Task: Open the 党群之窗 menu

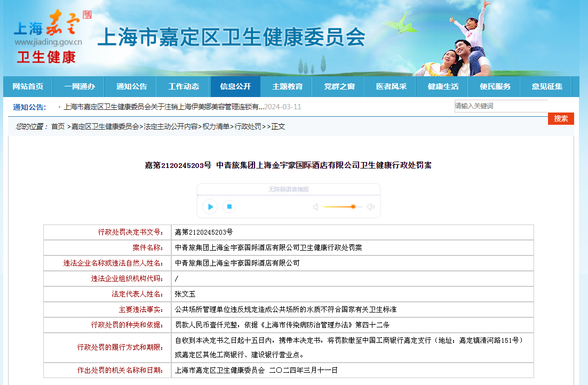Action: tap(339, 86)
